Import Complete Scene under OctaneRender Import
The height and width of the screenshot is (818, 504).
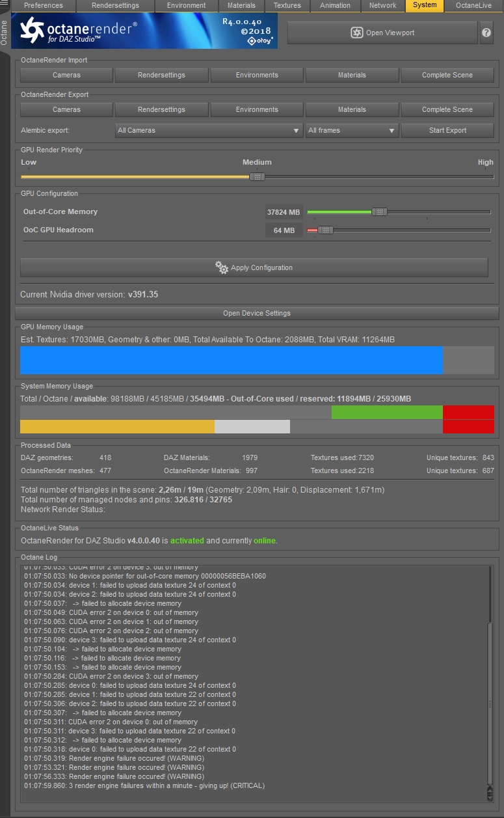tap(447, 75)
